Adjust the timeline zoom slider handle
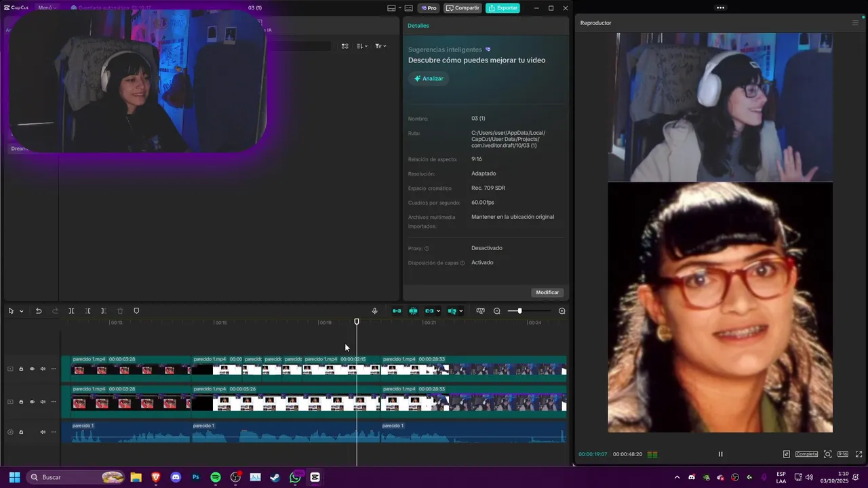Viewport: 868px width, 488px height. click(519, 311)
